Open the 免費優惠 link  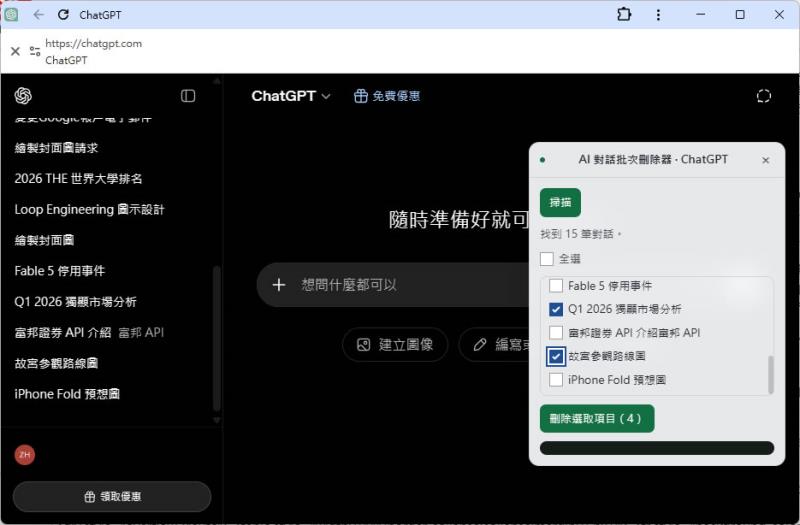point(387,96)
